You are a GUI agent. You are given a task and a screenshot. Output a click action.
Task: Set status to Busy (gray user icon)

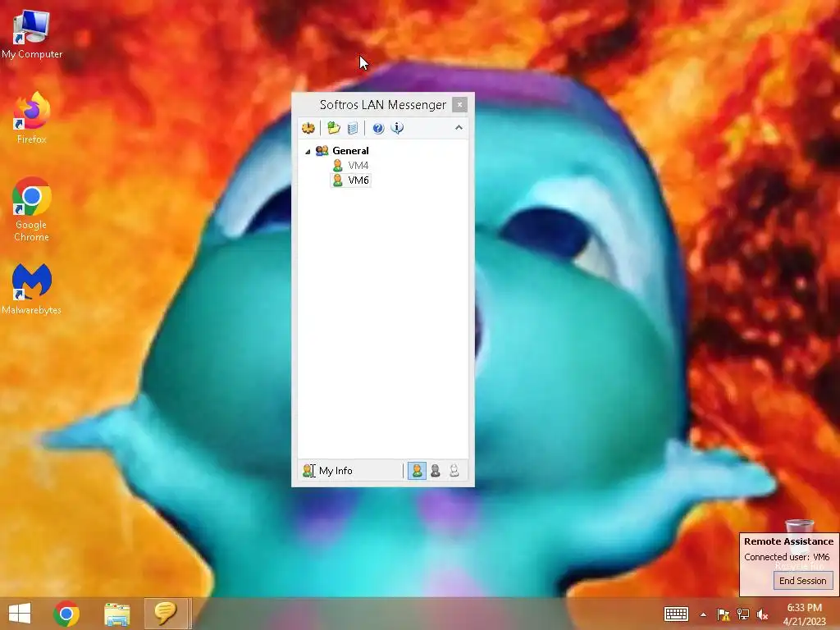[x=436, y=470]
